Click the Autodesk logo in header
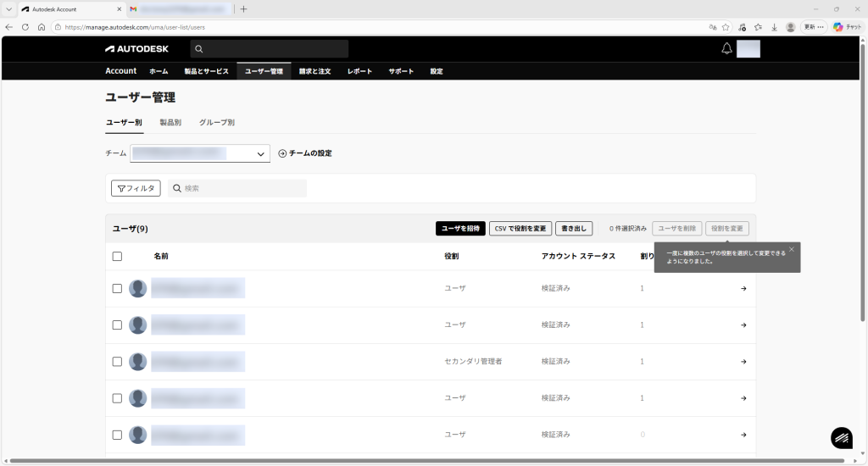 pos(136,48)
